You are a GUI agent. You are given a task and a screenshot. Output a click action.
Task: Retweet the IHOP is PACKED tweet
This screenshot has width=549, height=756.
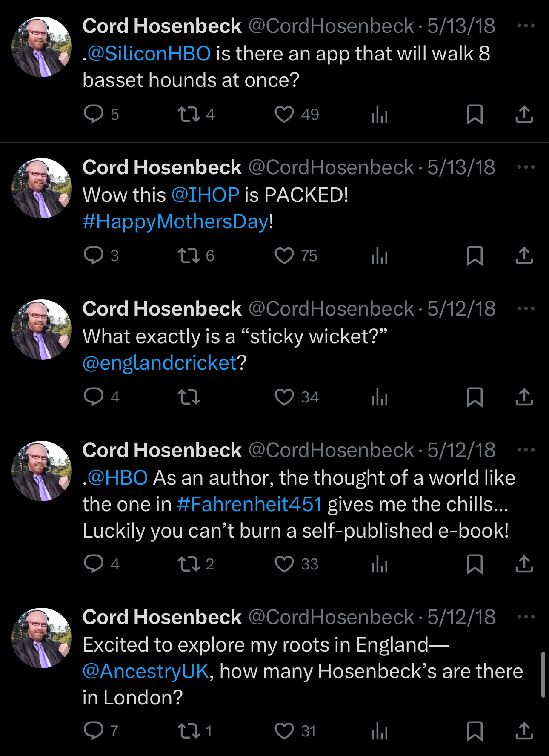pos(189,256)
